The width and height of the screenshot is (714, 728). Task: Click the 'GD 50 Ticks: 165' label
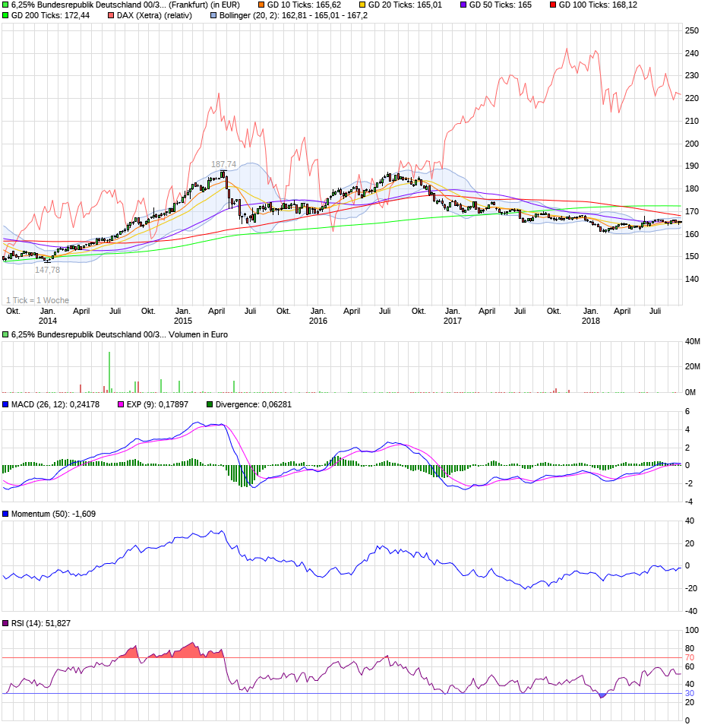click(x=501, y=5)
